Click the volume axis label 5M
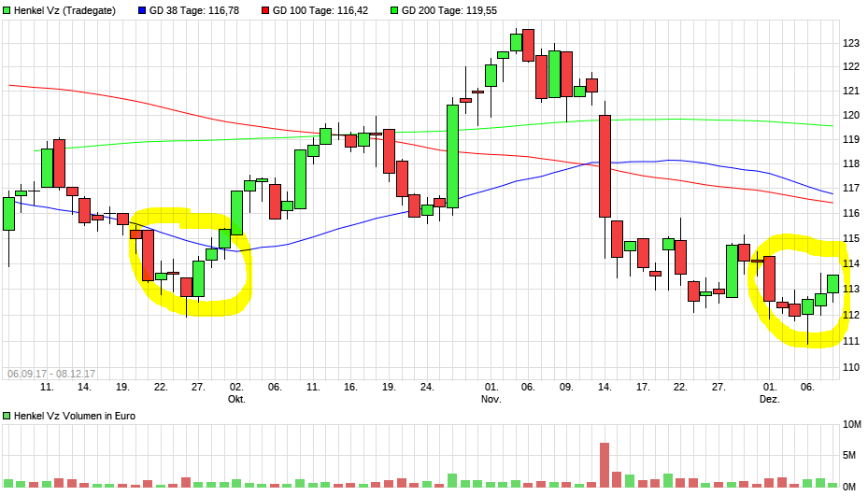 click(849, 456)
